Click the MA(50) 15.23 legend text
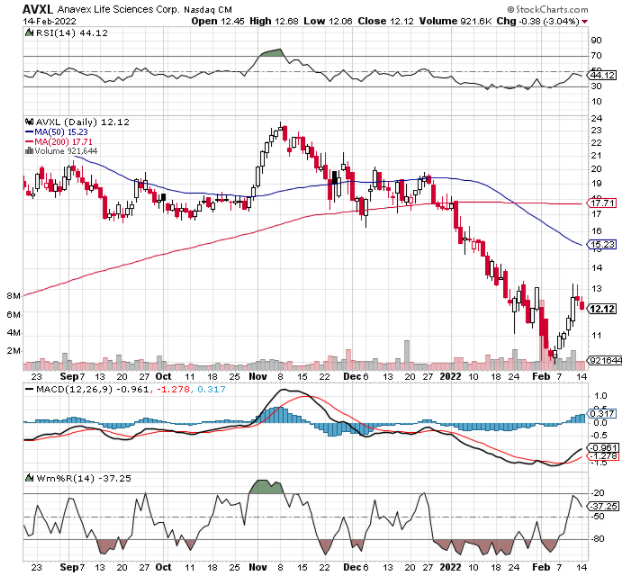This screenshot has width=629, height=576. tap(61, 132)
